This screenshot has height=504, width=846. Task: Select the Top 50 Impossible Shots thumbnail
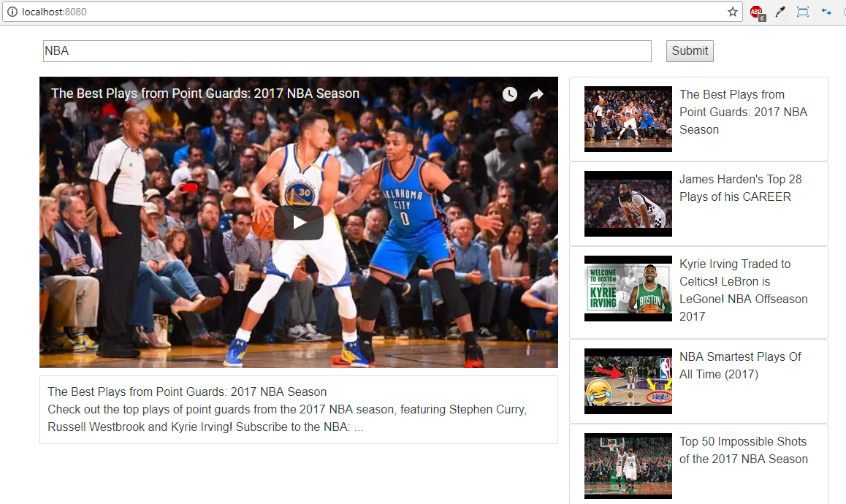coord(628,466)
